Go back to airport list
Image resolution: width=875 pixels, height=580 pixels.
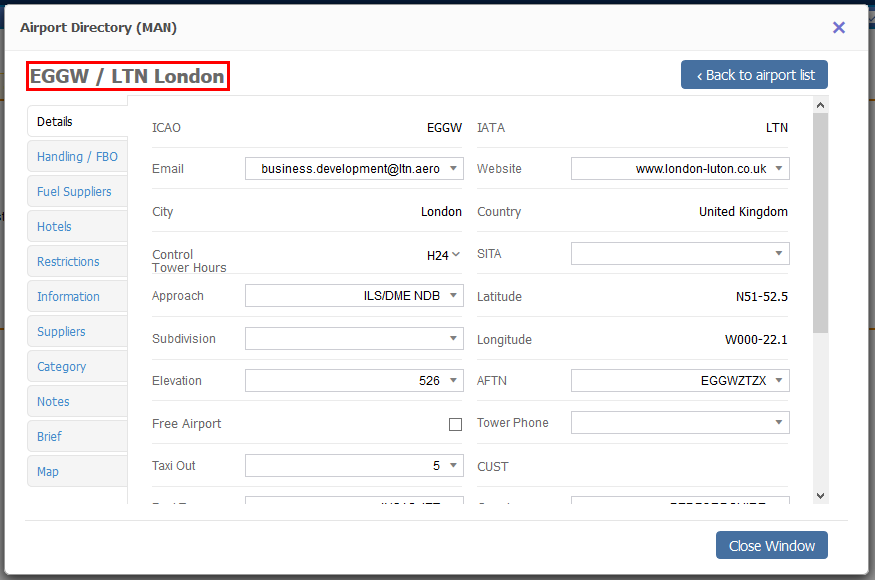pyautogui.click(x=754, y=75)
